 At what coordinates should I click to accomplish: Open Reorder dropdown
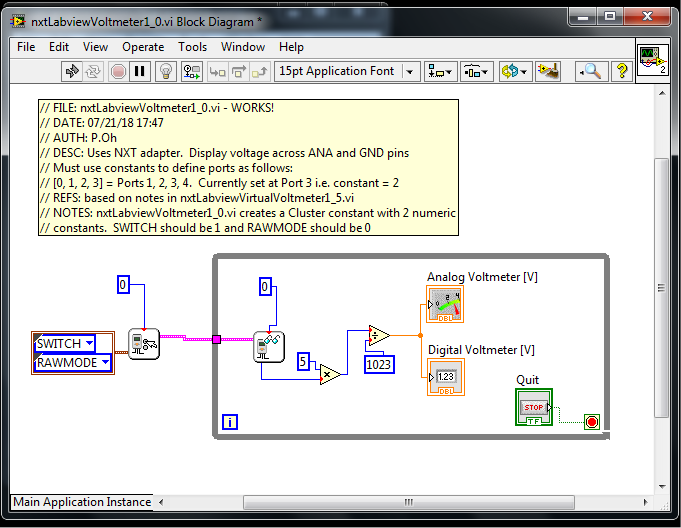[x=514, y=71]
